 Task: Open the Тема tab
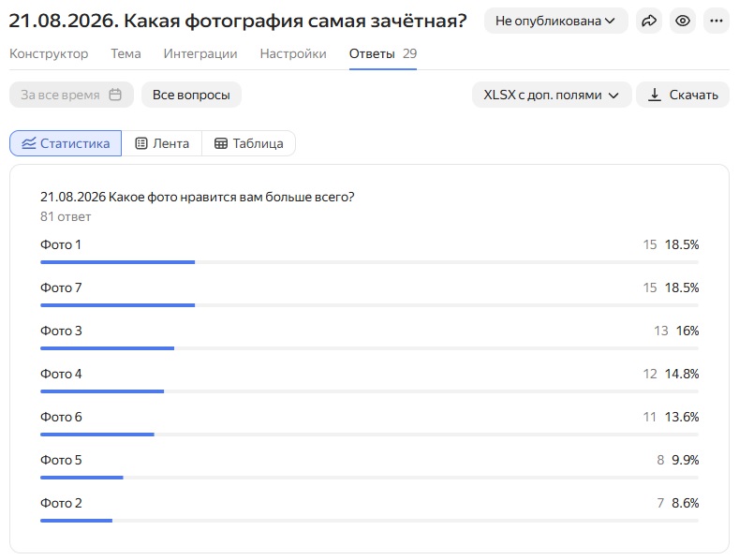126,53
